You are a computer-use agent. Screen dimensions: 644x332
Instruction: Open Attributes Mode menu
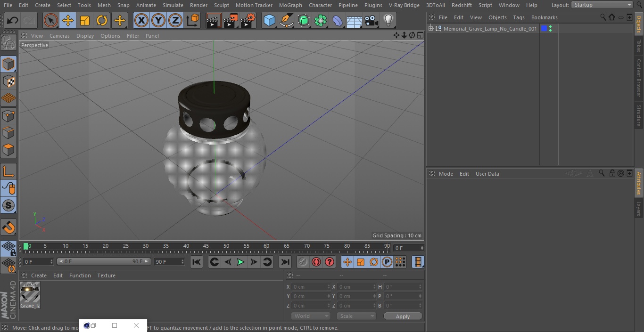pyautogui.click(x=446, y=174)
